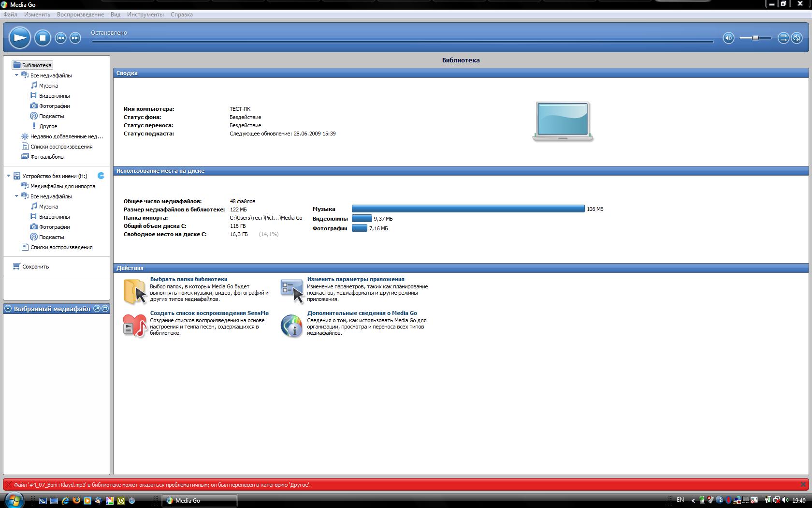The width and height of the screenshot is (812, 508).
Task: Collapse the Устройство без имени (H:) node
Action: click(8, 176)
